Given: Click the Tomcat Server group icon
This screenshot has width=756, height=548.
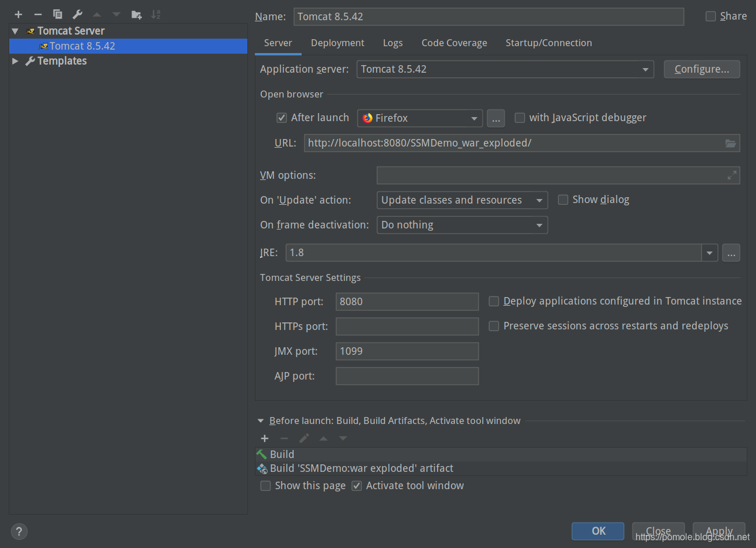Looking at the screenshot, I should [x=31, y=31].
